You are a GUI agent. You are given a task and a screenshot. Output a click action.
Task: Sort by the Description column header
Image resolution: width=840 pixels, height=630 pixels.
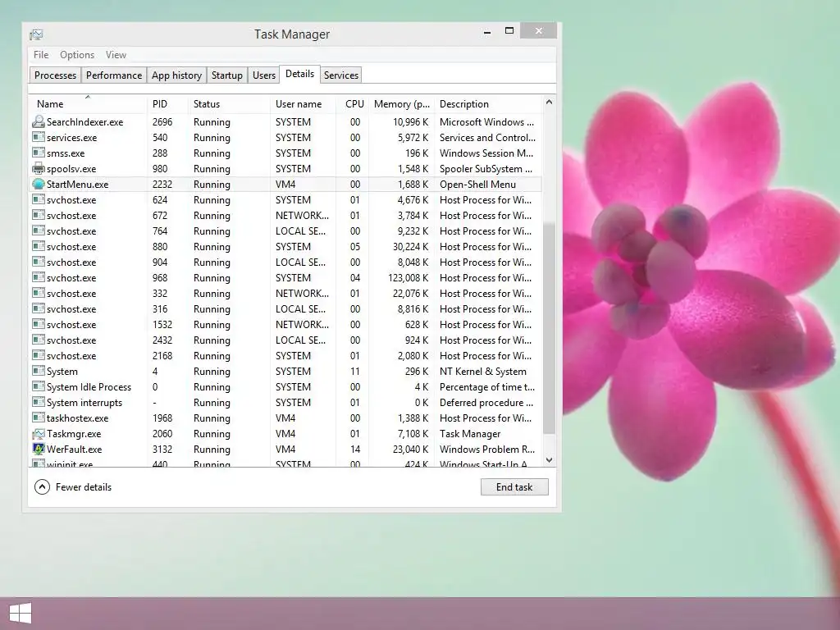pos(489,103)
